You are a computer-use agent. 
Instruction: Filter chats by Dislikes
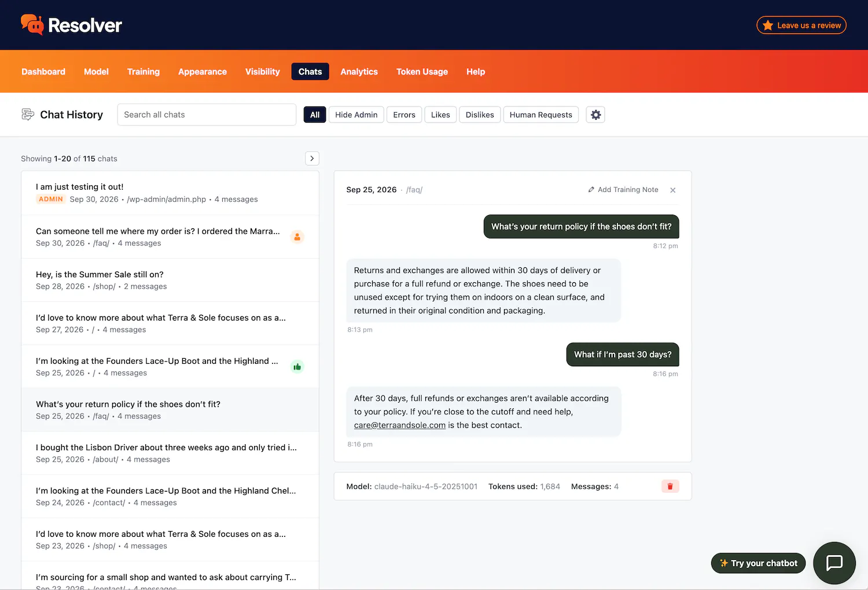[480, 115]
